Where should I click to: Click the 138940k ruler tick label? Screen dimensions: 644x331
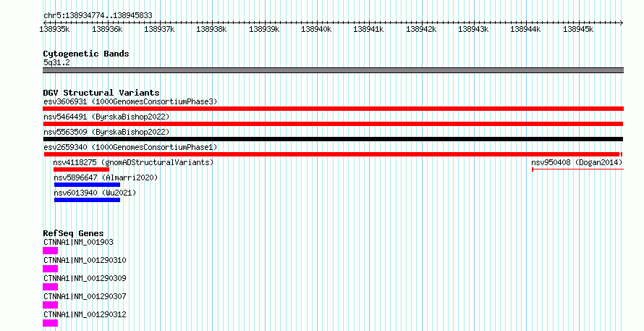click(x=316, y=29)
